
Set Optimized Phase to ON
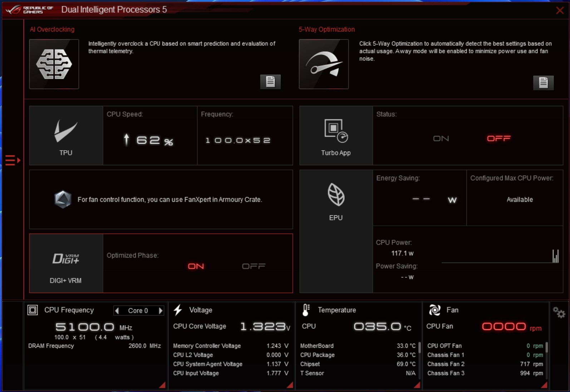click(196, 266)
